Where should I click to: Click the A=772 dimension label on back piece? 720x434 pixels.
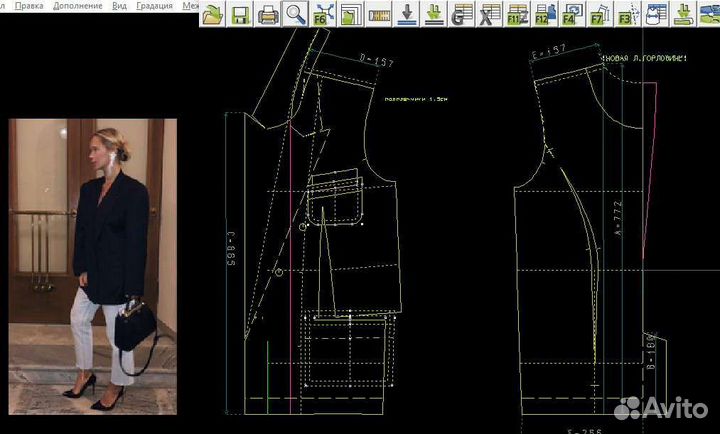618,216
